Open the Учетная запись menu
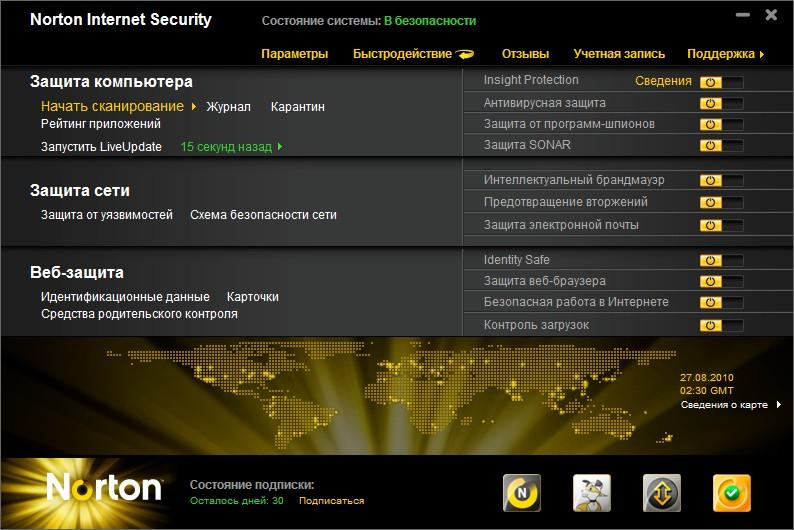Screen dimensions: 794x530 point(619,54)
